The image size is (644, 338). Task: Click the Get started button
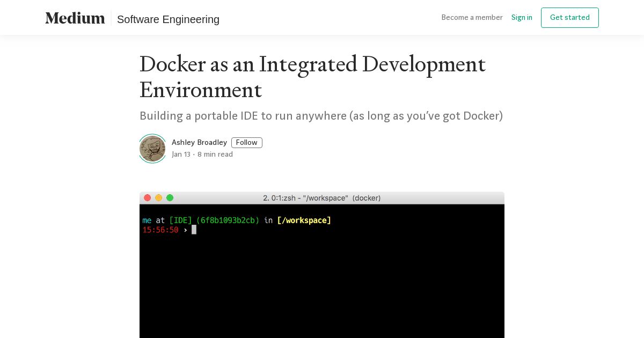point(569,18)
